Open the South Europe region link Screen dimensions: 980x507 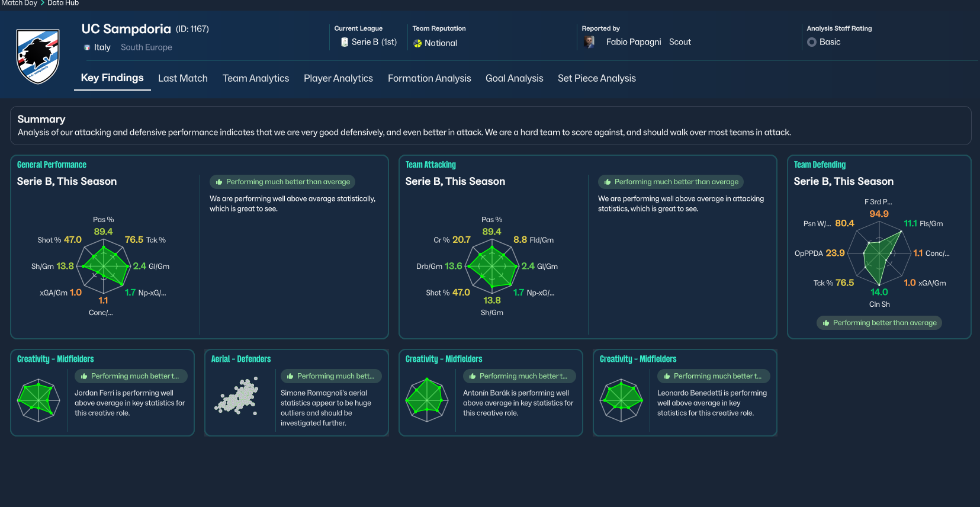[146, 47]
